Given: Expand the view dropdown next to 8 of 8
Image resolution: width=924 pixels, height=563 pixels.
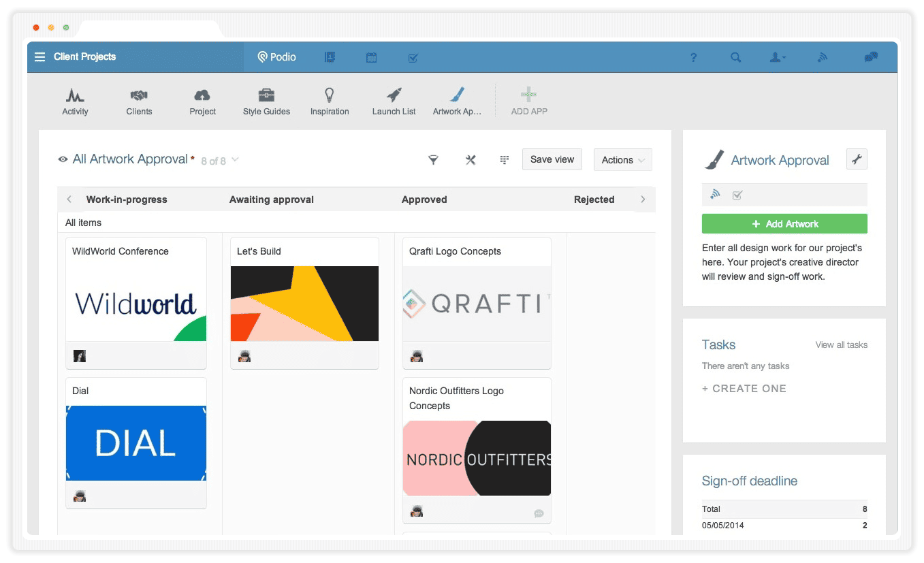Looking at the screenshot, I should coord(235,160).
